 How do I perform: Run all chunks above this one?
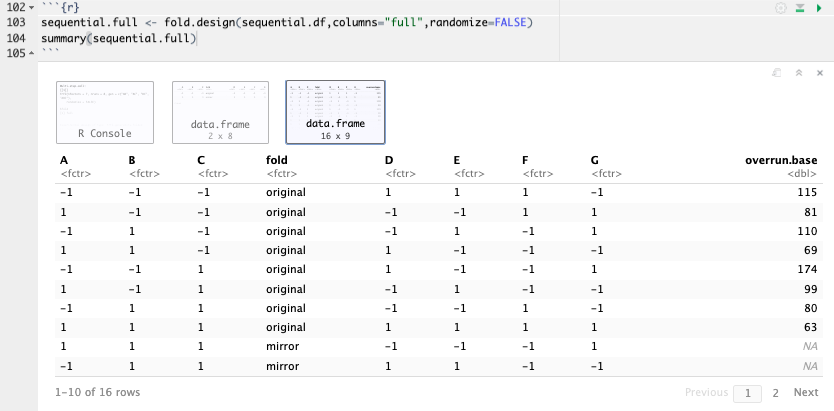(800, 8)
